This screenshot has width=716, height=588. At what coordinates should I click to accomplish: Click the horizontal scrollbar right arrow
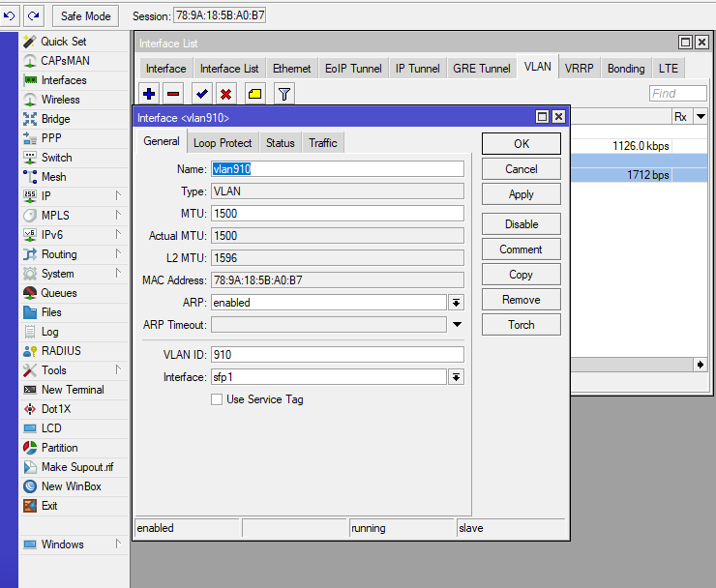point(701,365)
